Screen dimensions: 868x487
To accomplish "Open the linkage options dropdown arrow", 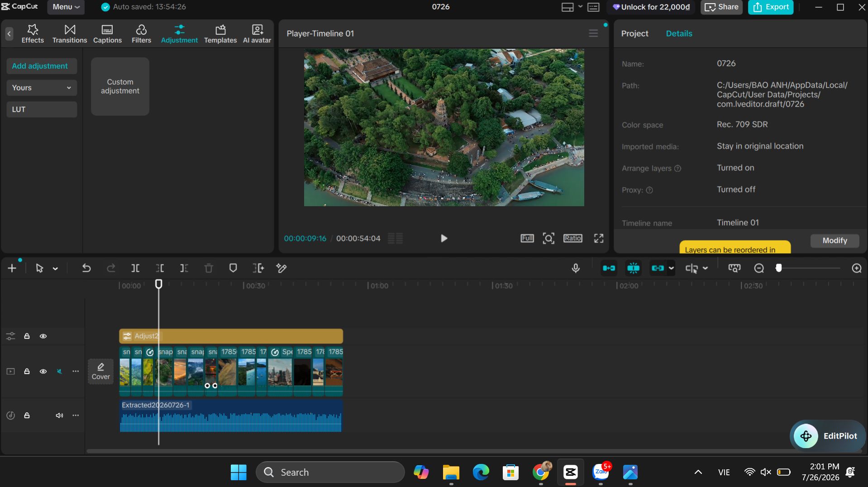I will (x=671, y=268).
